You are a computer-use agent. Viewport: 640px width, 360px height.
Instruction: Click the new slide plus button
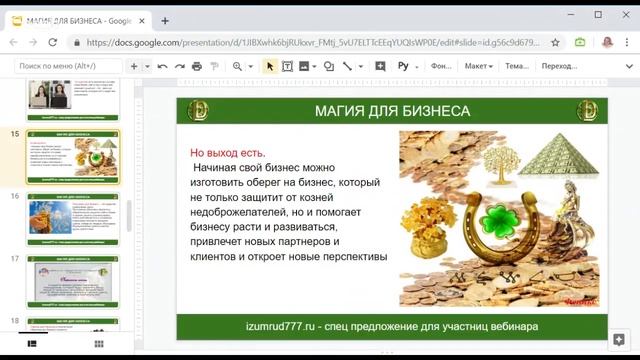pos(134,66)
